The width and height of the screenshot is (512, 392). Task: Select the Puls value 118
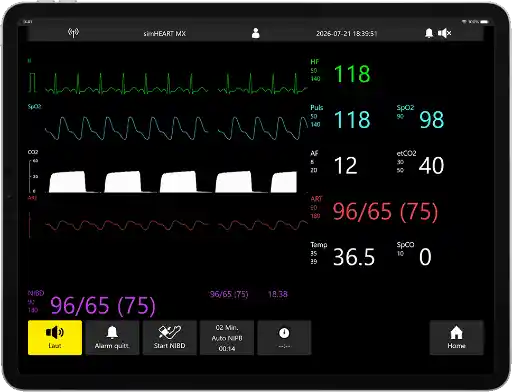[x=352, y=119]
